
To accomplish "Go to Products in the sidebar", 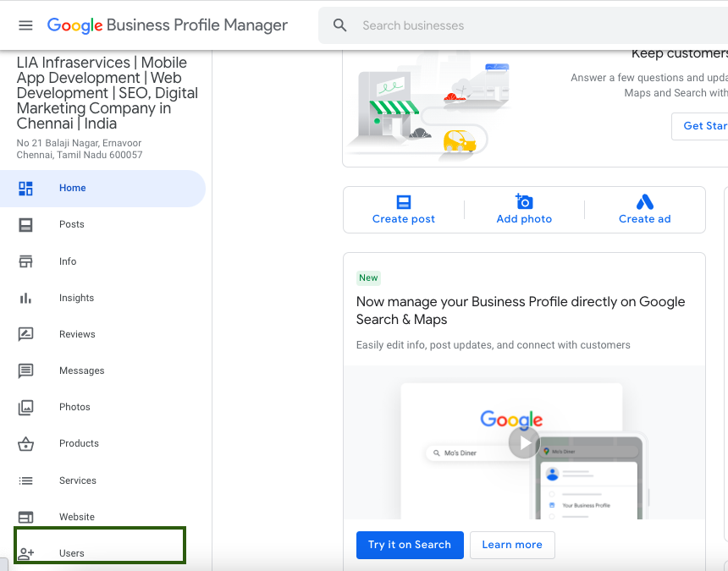I will [102, 444].
